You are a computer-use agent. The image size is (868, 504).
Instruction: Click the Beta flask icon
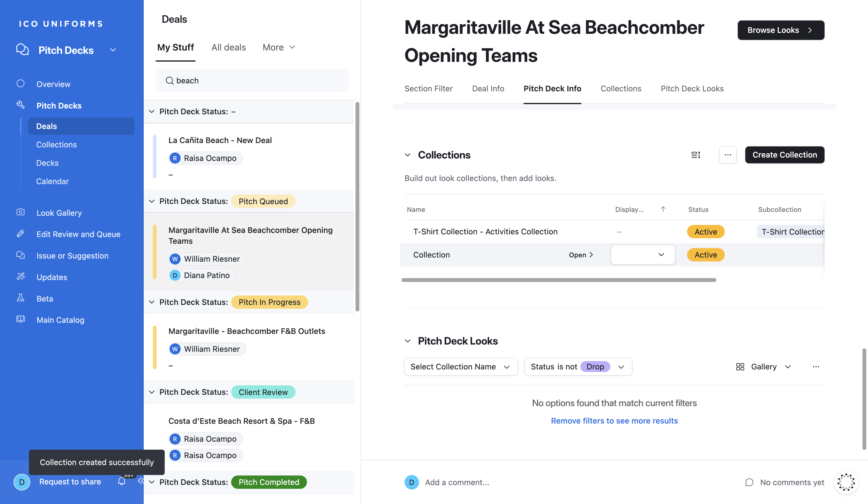pyautogui.click(x=21, y=298)
